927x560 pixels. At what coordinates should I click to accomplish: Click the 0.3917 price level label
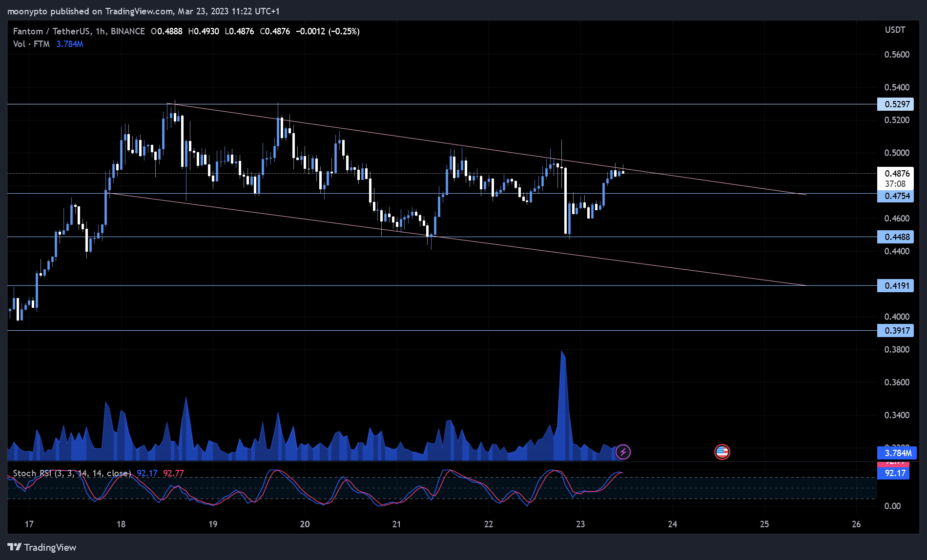(x=895, y=330)
